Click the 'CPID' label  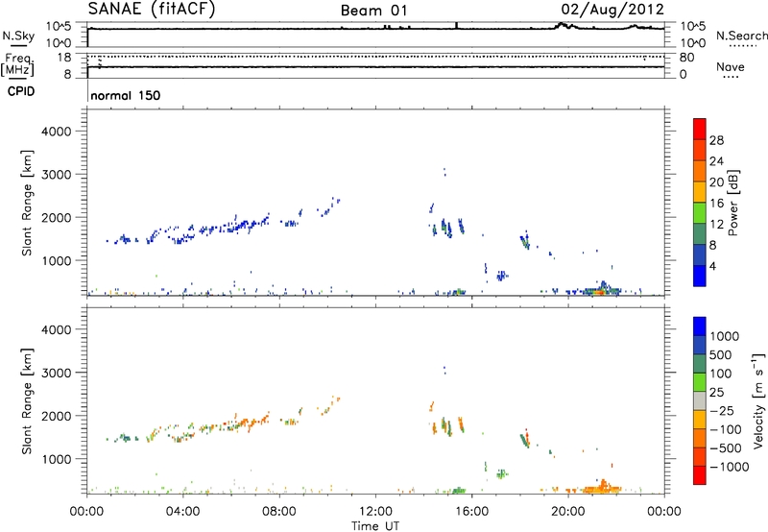(x=21, y=91)
